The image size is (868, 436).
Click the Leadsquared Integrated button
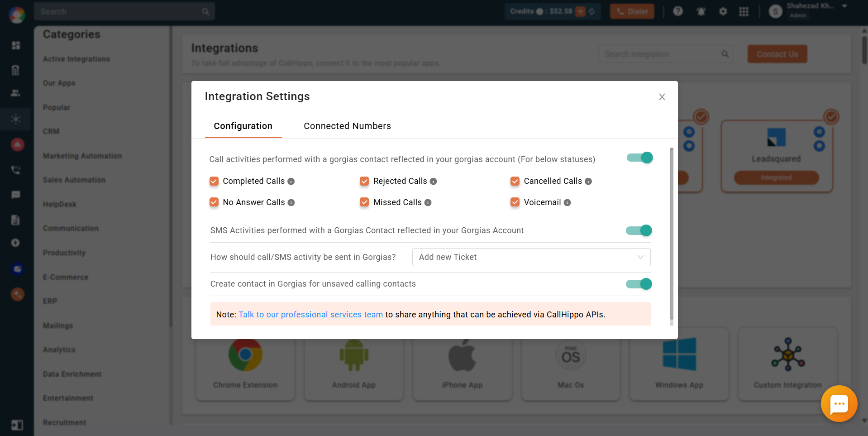coord(777,177)
